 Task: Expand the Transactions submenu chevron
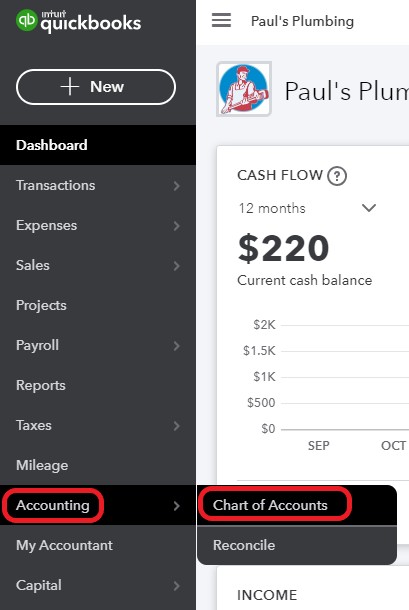pos(177,186)
